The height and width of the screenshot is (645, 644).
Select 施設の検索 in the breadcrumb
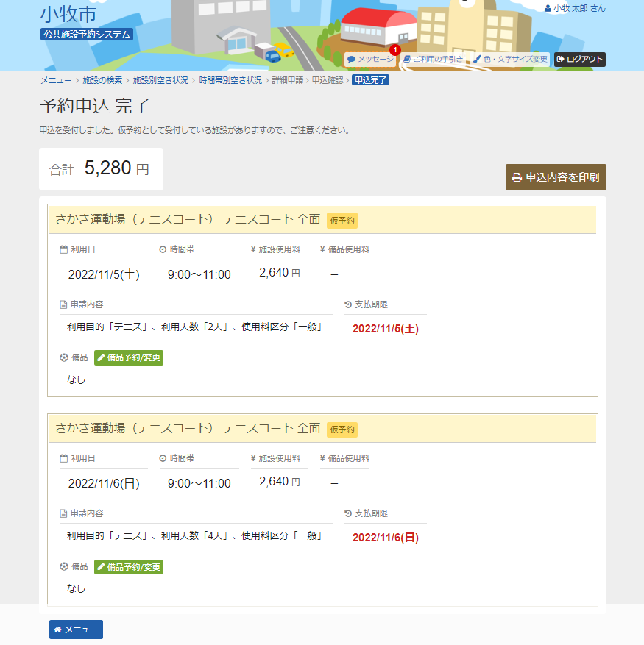(x=102, y=80)
